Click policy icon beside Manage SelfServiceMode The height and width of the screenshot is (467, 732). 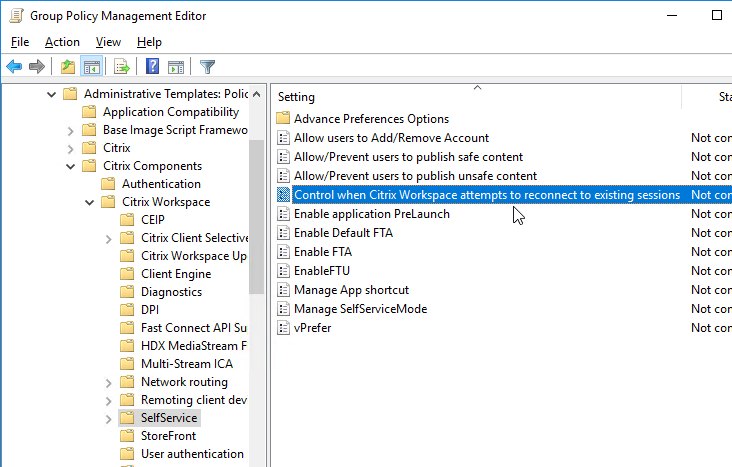point(283,309)
